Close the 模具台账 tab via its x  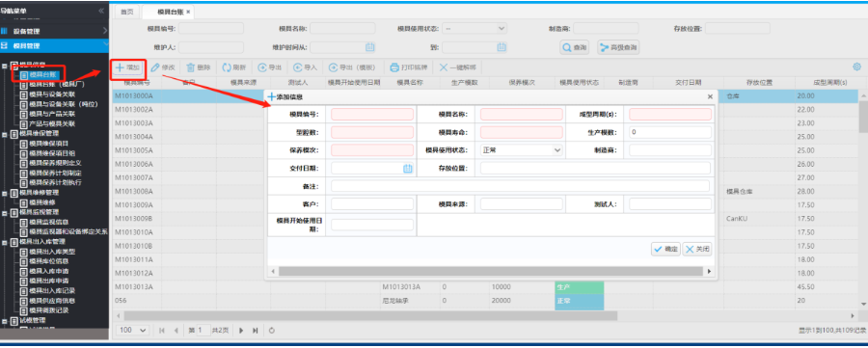coord(188,12)
